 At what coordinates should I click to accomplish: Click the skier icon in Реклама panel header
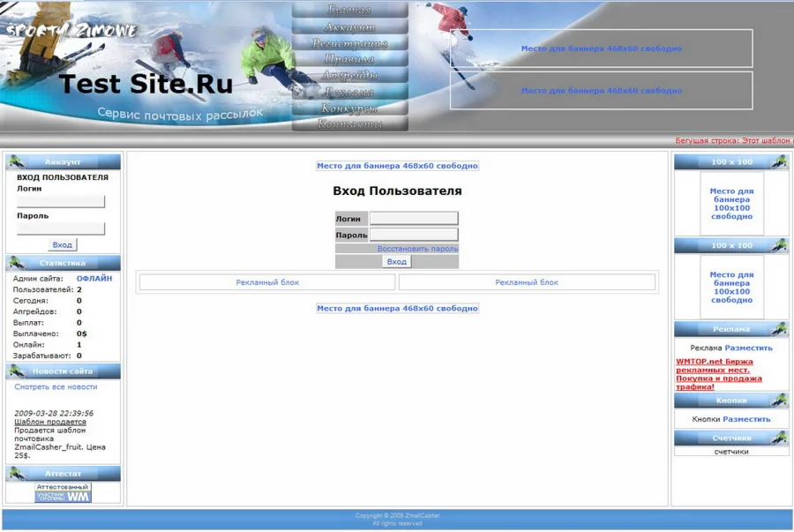pos(779,329)
